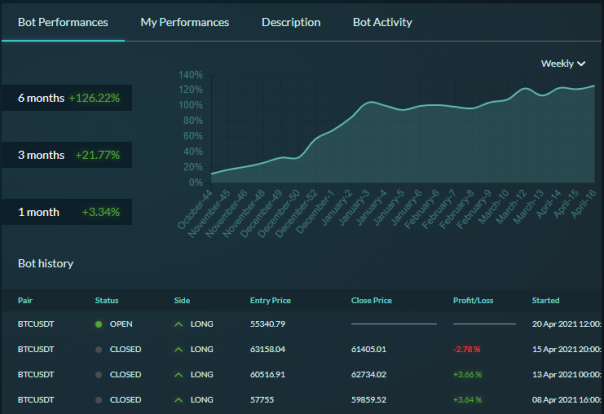Click the LONG arrow on 63158.04 row

[178, 350]
